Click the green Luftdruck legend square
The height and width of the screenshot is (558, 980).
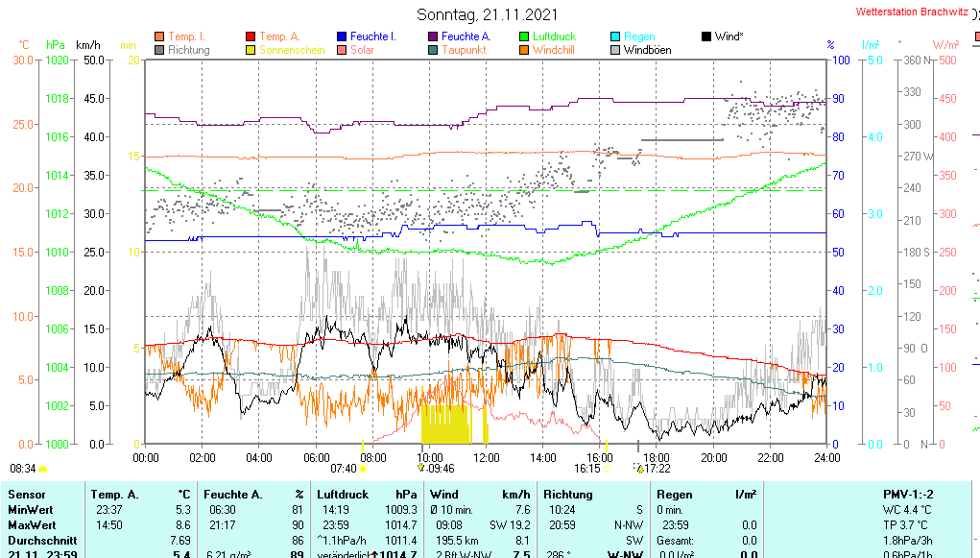click(x=524, y=36)
